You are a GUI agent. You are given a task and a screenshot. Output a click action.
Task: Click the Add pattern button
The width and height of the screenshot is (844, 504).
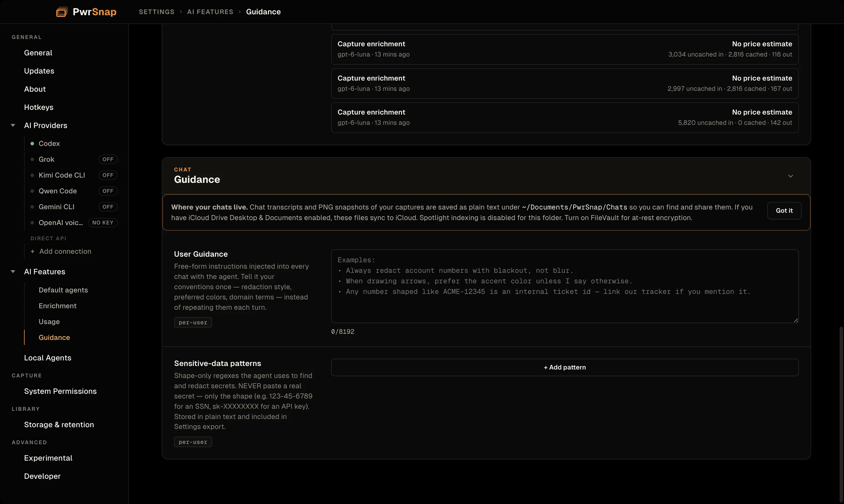click(x=565, y=367)
